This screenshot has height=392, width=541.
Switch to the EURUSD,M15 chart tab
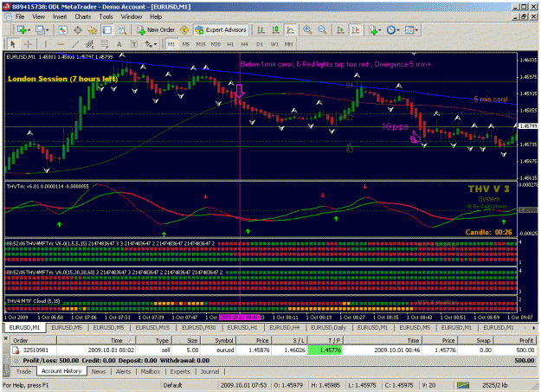tap(152, 327)
